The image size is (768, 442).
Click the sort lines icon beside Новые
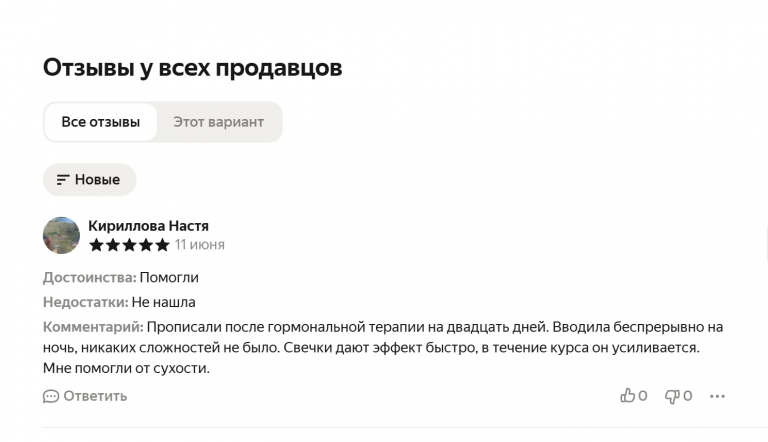[x=63, y=180]
